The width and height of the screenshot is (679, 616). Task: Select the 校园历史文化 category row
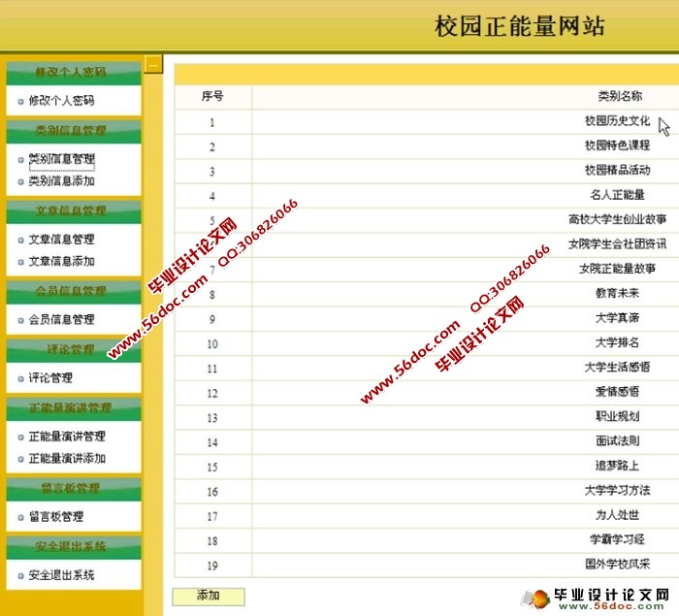[427, 121]
